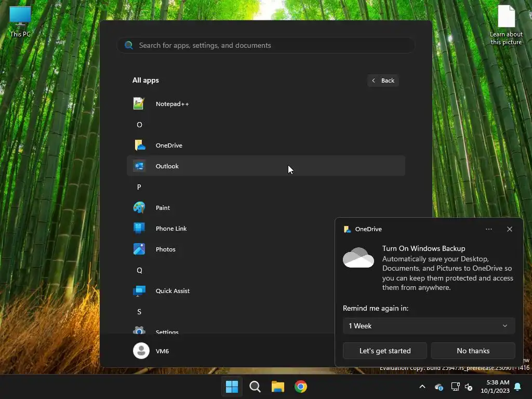The width and height of the screenshot is (532, 399).
Task: Open the 1 Week reminder dropdown
Action: [x=429, y=326]
